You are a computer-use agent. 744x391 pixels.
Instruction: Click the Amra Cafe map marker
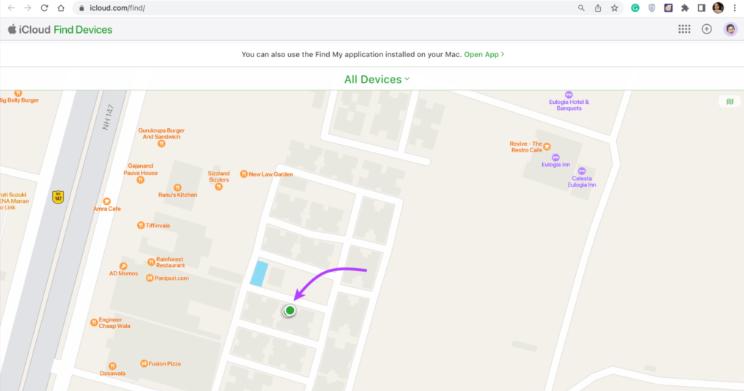[x=107, y=202]
